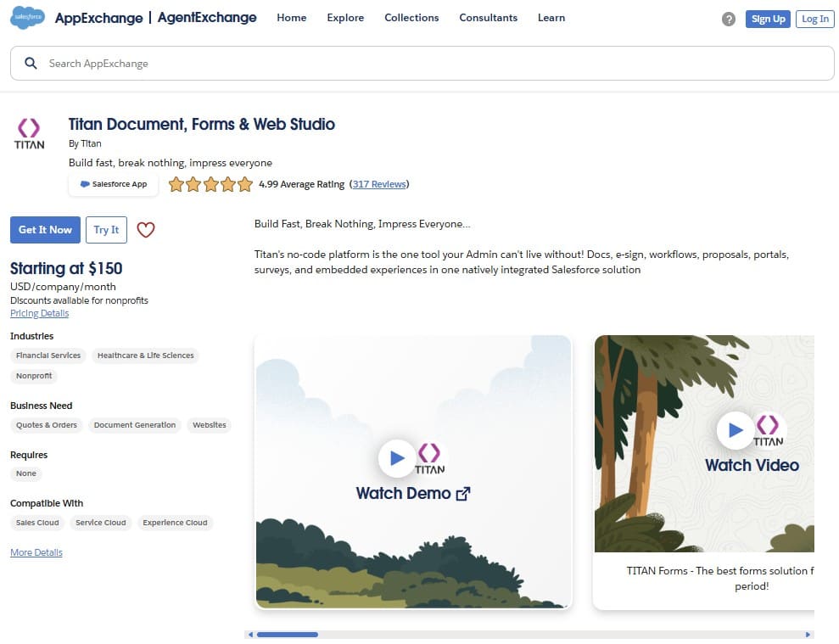Click the five-star rating icons
This screenshot has width=839, height=644.
click(210, 184)
